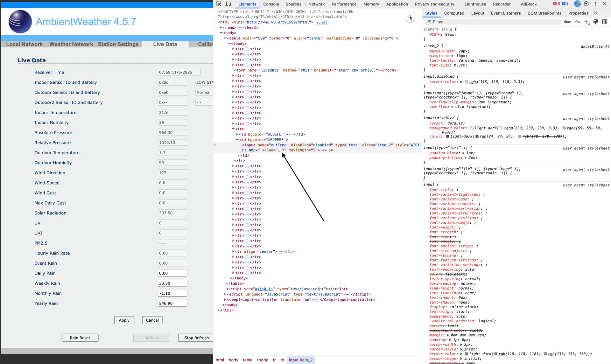This screenshot has height=364, width=611.
Task: Click the red errors count badge
Action: [557, 4]
